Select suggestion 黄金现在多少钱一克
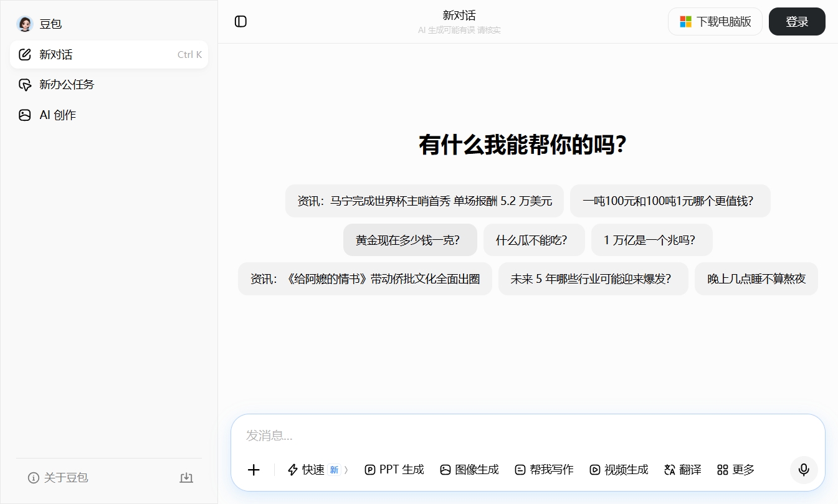 point(410,240)
